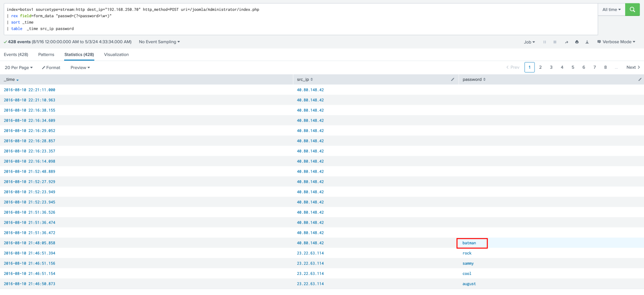
Task: Open the 20 Per Page dropdown
Action: coord(18,67)
